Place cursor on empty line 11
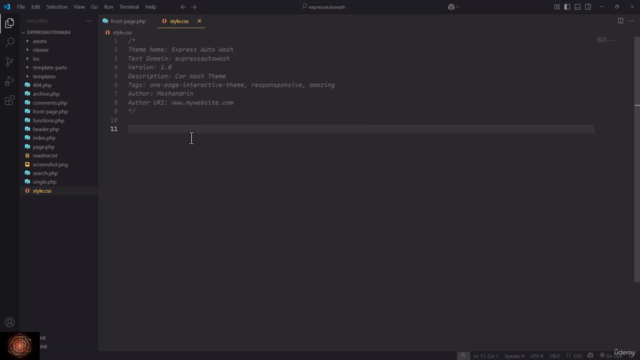The height and width of the screenshot is (360, 640). click(x=361, y=129)
